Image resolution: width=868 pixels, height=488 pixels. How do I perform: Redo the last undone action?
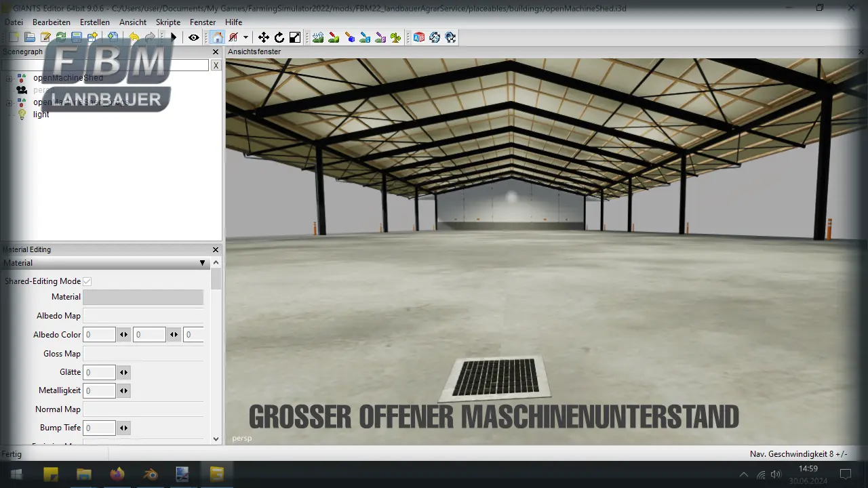point(149,37)
